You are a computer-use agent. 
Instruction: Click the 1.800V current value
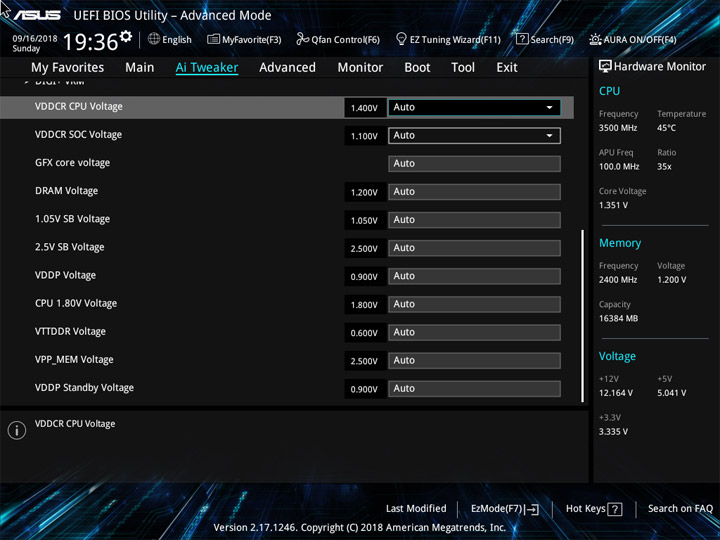click(365, 305)
